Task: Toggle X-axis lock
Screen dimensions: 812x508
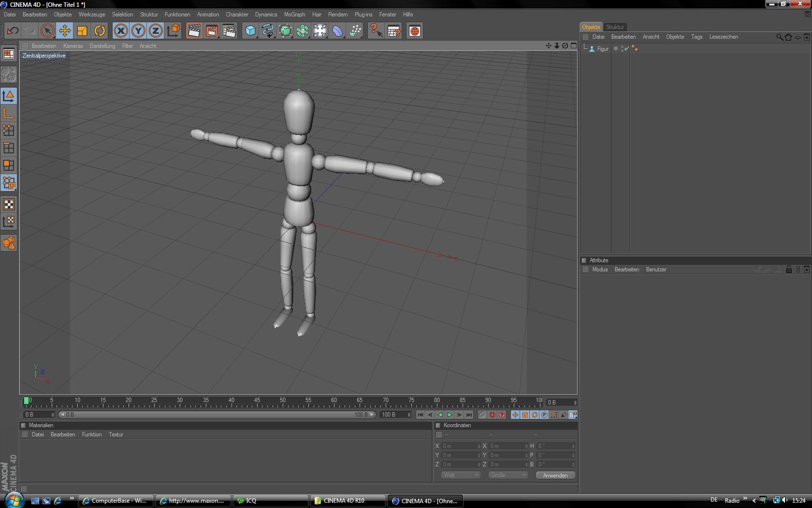Action: [x=121, y=31]
